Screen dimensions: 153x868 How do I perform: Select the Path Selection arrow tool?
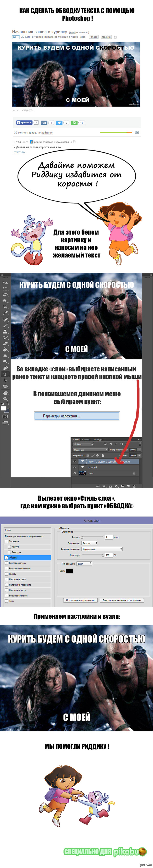coord(5,380)
